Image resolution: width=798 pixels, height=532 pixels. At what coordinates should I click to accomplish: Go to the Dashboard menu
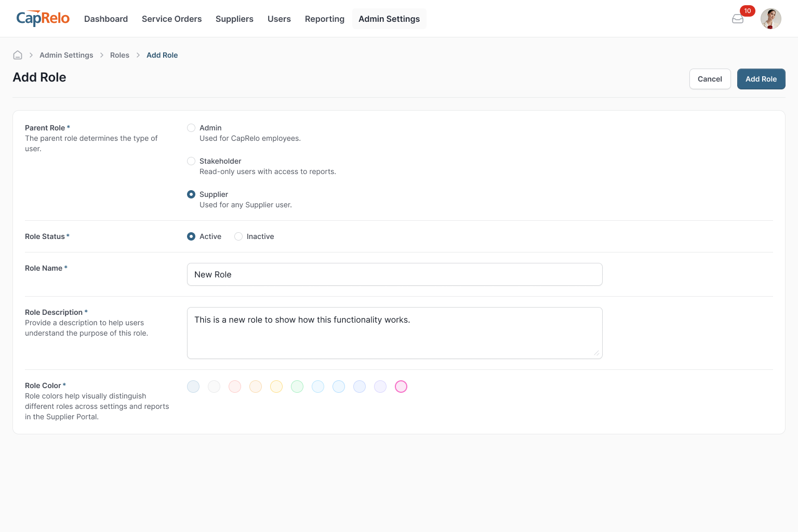106,19
